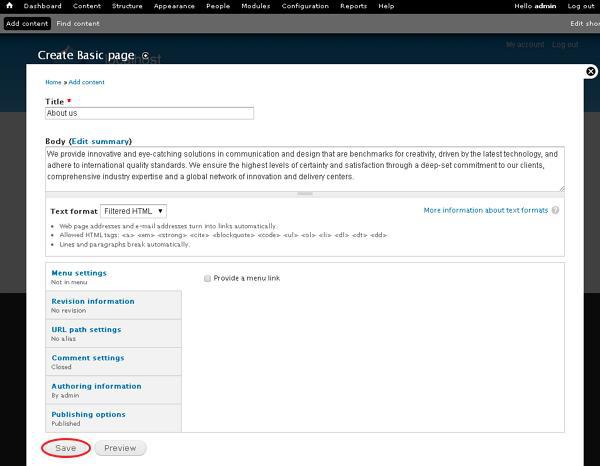
Task: Show the Authoring information tab
Action: click(96, 386)
